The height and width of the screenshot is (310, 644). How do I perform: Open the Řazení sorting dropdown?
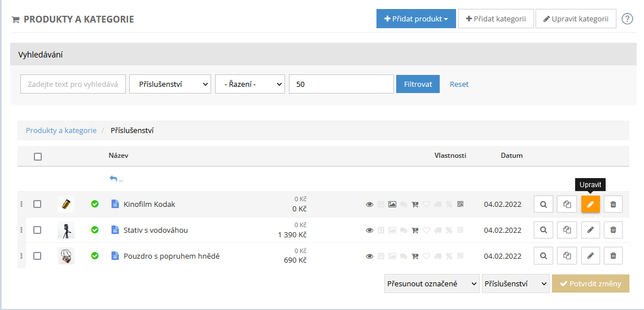[x=249, y=84]
